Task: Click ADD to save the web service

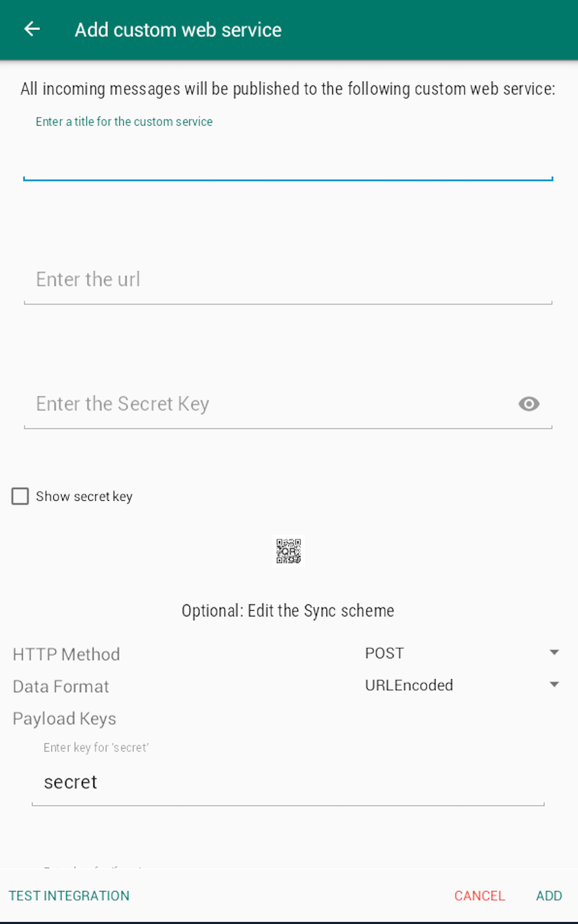Action: 549,895
